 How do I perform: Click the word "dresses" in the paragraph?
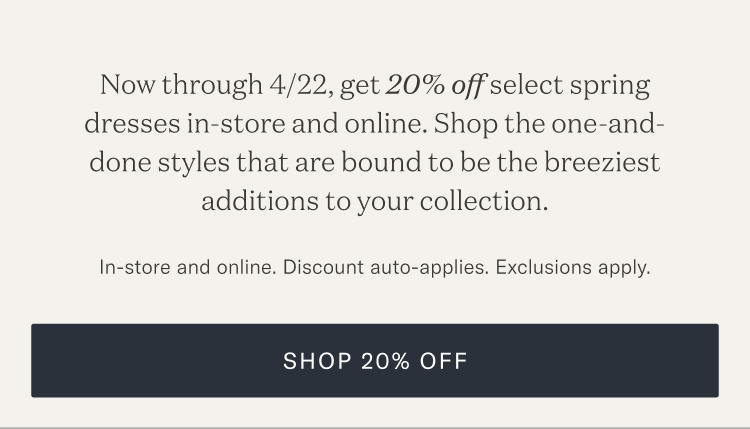click(x=132, y=124)
